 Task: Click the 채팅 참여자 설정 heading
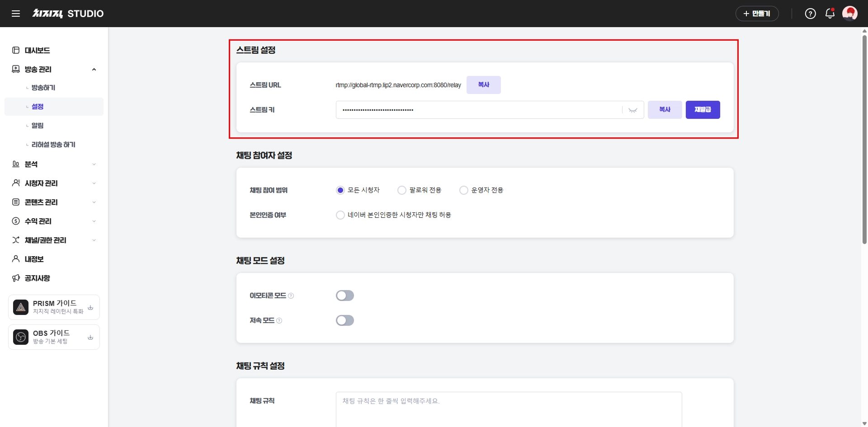coord(264,155)
